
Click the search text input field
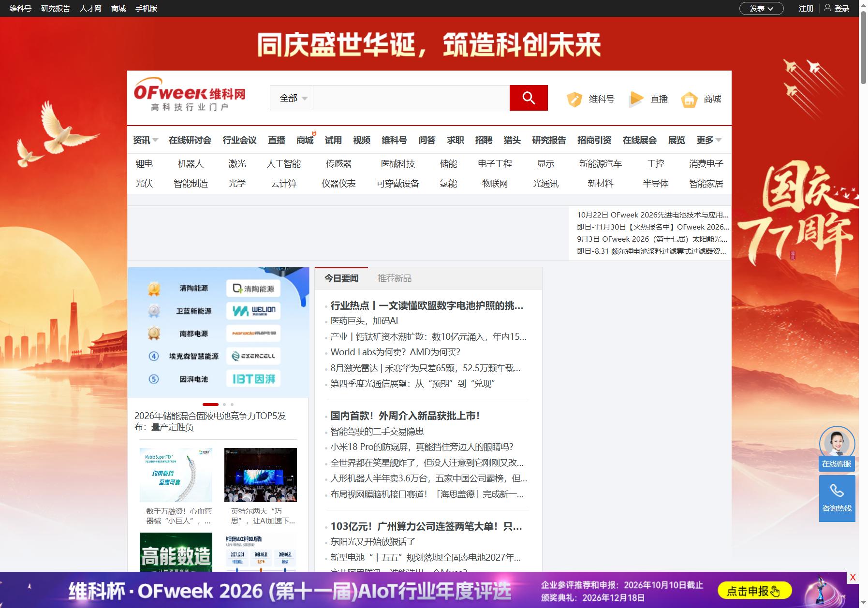(412, 98)
